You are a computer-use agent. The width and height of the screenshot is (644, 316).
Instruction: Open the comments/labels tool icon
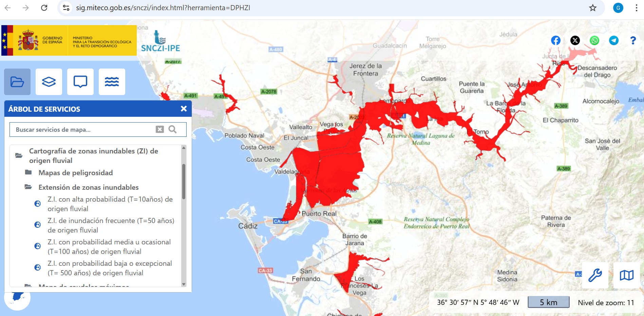tap(81, 81)
